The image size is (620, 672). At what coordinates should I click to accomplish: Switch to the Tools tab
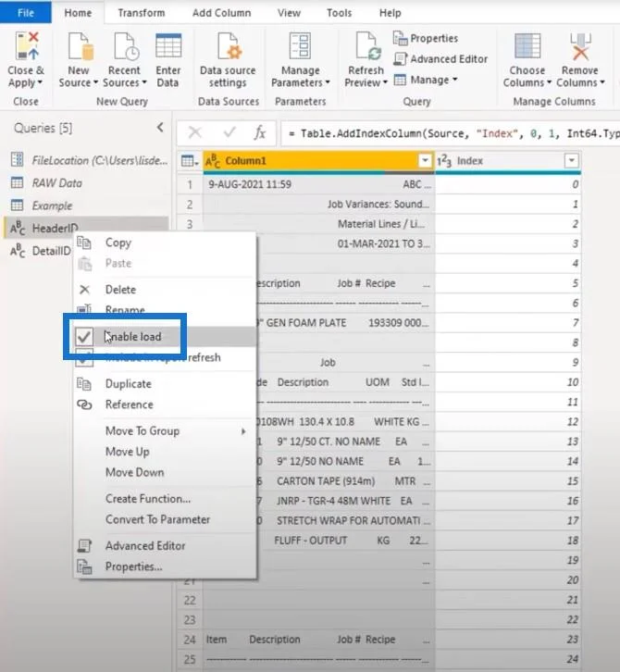coord(339,13)
